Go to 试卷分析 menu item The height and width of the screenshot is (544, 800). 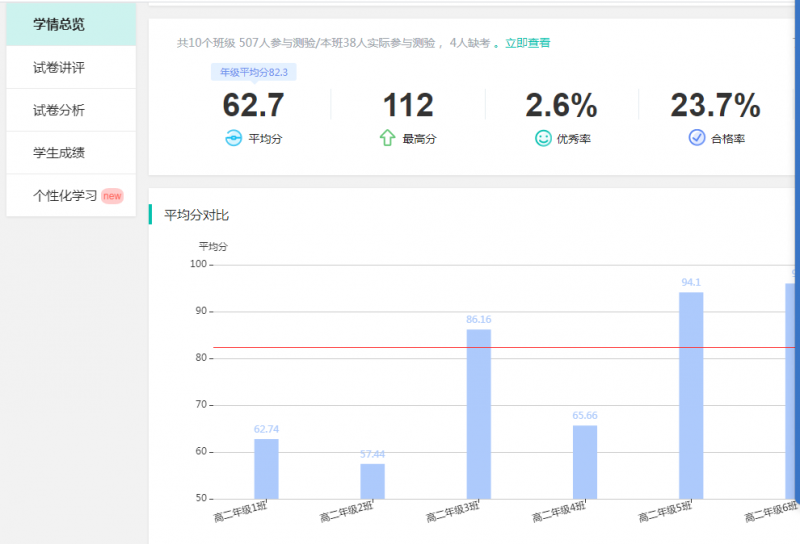71,110
